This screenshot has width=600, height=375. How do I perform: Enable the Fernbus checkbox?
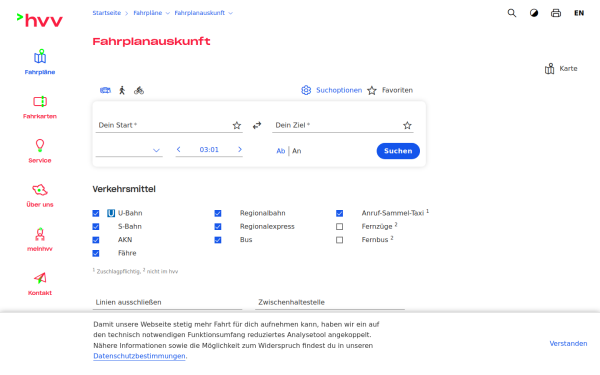339,240
